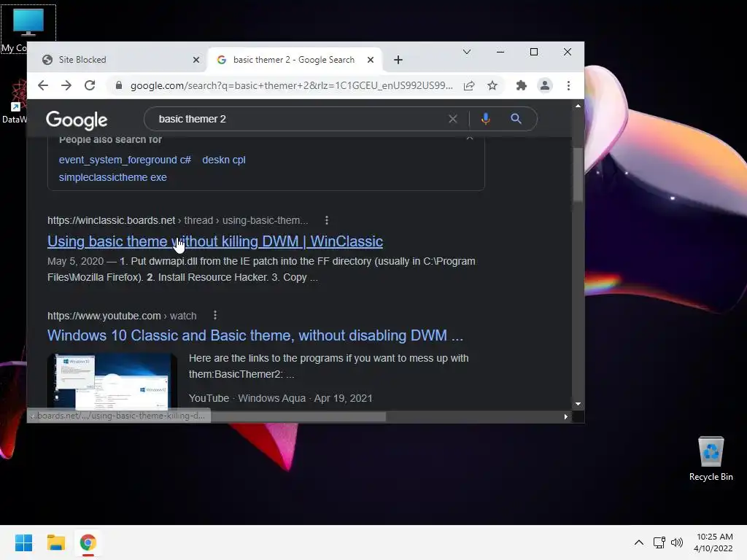Bookmark this page with the star icon
The image size is (747, 560).
(492, 86)
